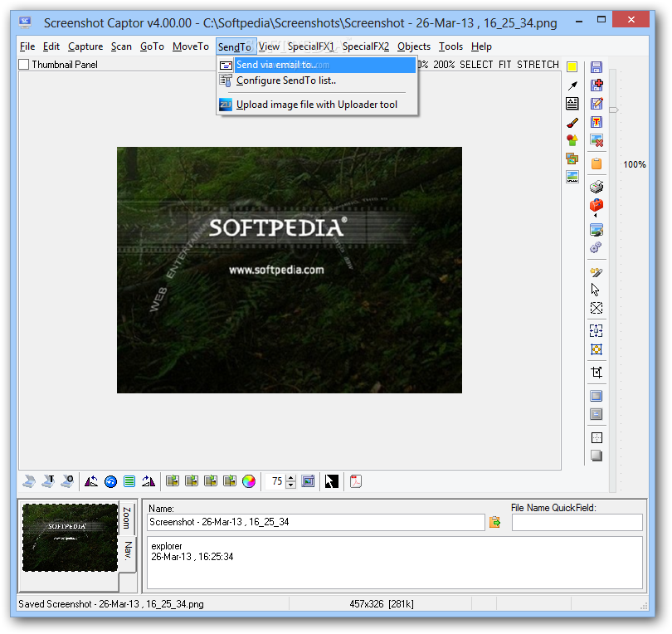Toggle the Thumbnail Panel checkbox
The image size is (672, 634).
[x=24, y=65]
